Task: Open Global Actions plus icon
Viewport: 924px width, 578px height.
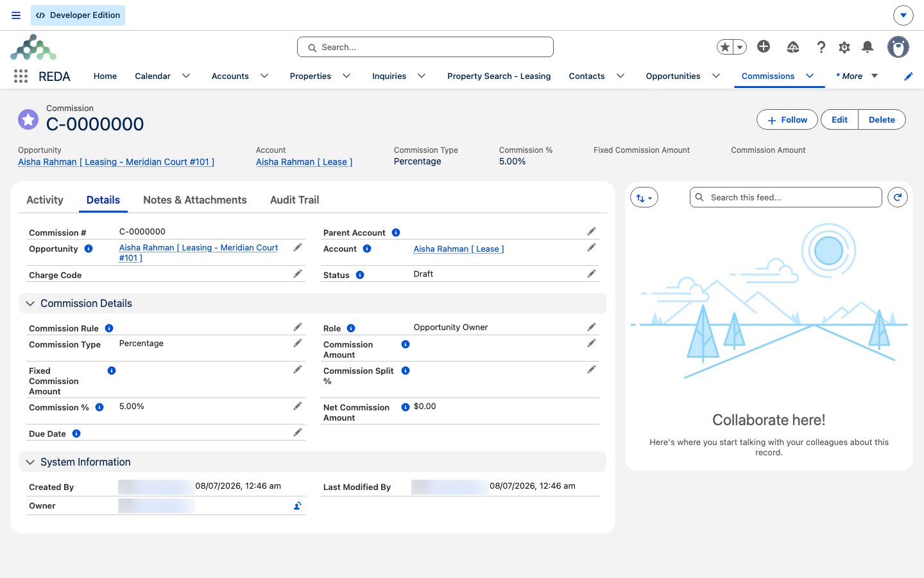Action: coord(764,46)
